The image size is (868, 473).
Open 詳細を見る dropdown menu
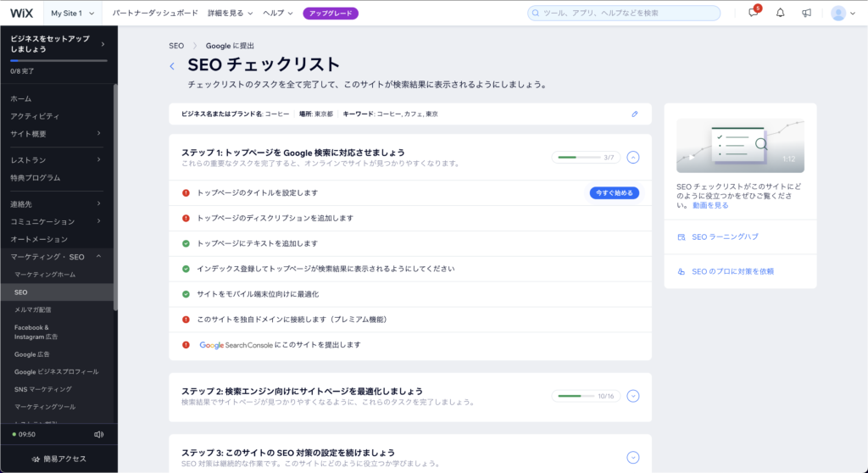click(x=231, y=14)
